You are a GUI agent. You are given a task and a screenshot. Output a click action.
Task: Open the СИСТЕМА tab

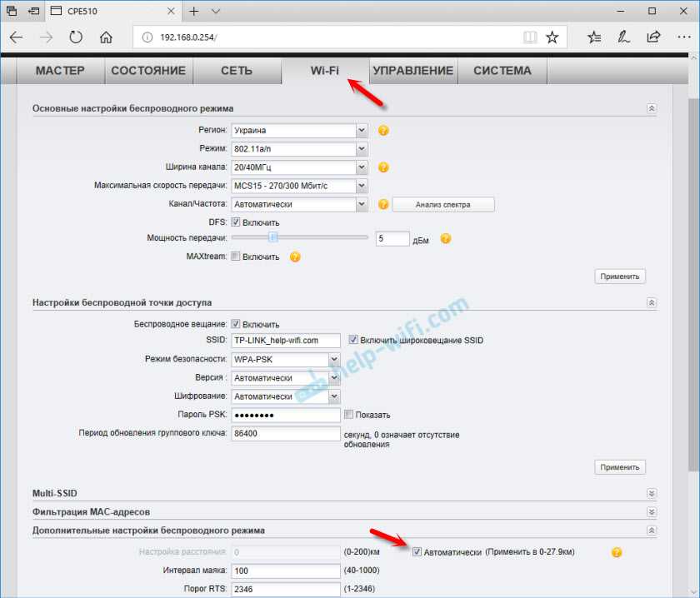(502, 71)
